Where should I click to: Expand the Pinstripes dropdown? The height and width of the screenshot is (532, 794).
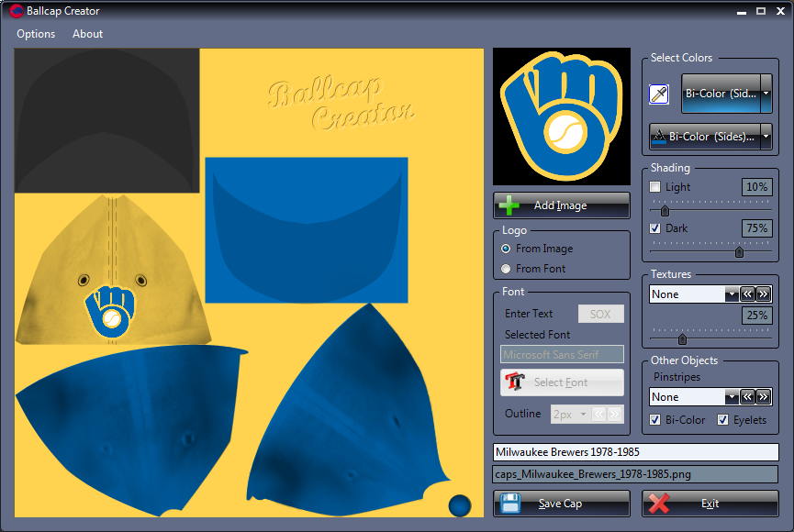pyautogui.click(x=732, y=397)
